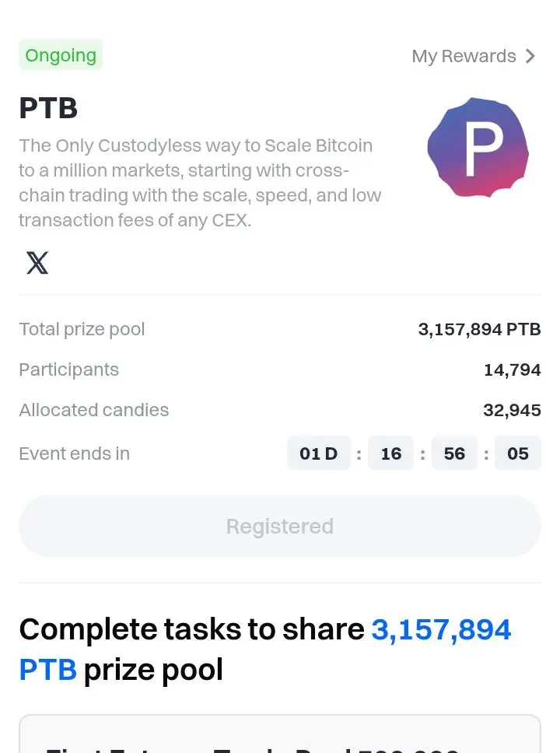This screenshot has height=753, width=560.
Task: Open the My Rewards link
Action: pos(474,56)
